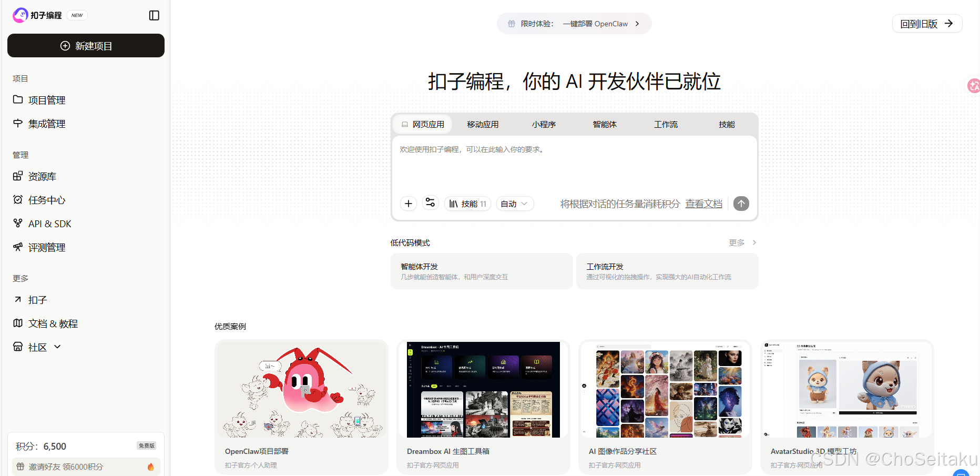Open AI 图像作品分享社区 case thumbnail
Image resolution: width=980 pixels, height=476 pixels.
(x=665, y=390)
